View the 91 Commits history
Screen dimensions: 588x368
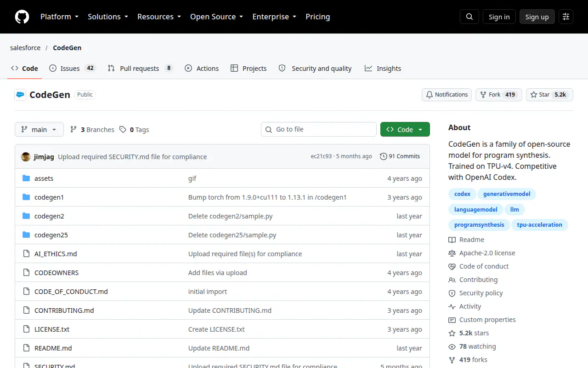point(400,156)
